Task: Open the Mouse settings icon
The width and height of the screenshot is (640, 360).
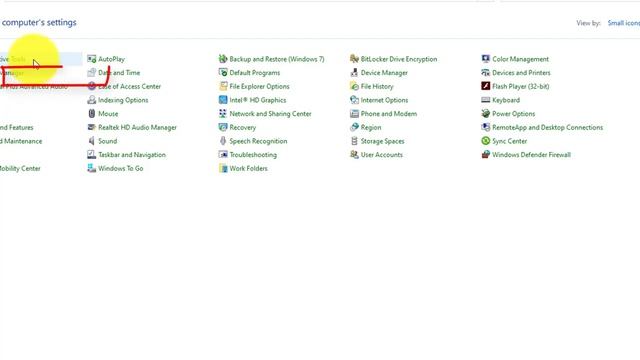Action: click(x=91, y=113)
